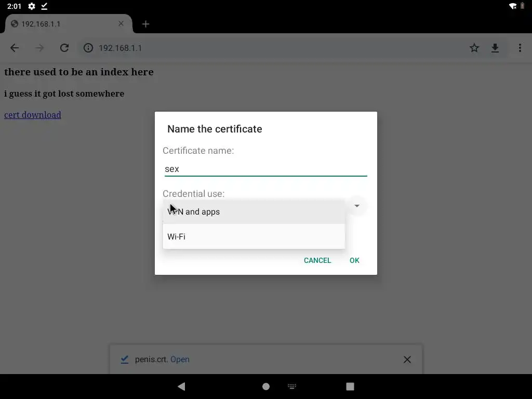The height and width of the screenshot is (399, 532).
Task: Tap the battery status icon
Action: point(523,6)
